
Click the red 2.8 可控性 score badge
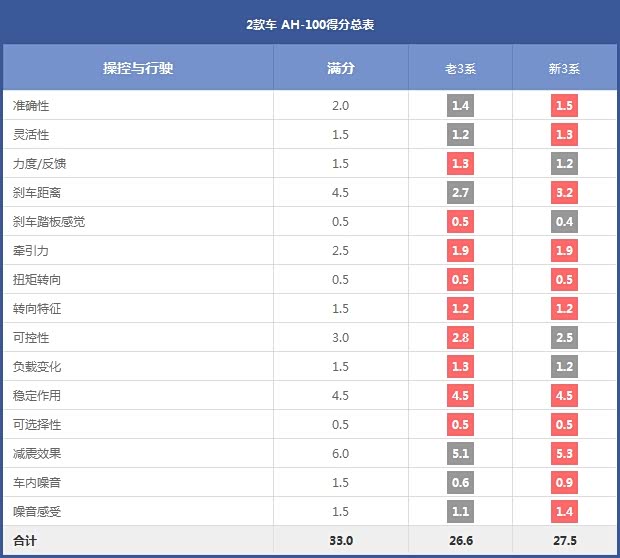(x=460, y=338)
